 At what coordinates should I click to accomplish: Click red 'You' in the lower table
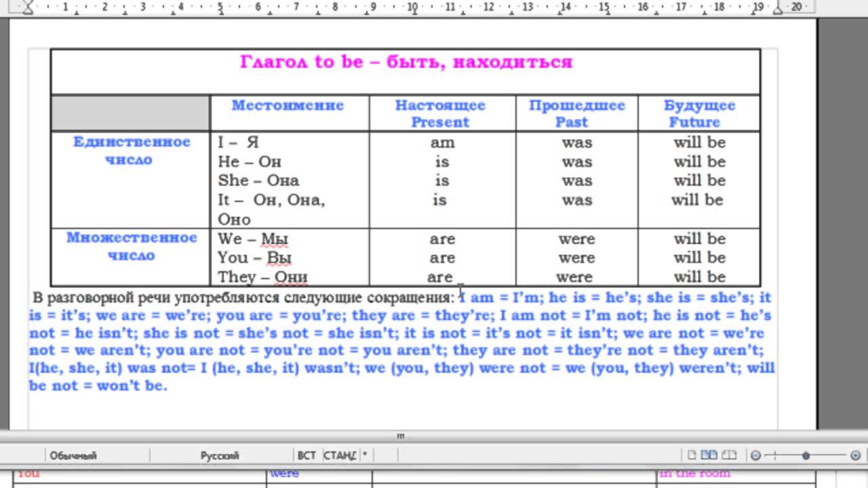click(x=28, y=472)
